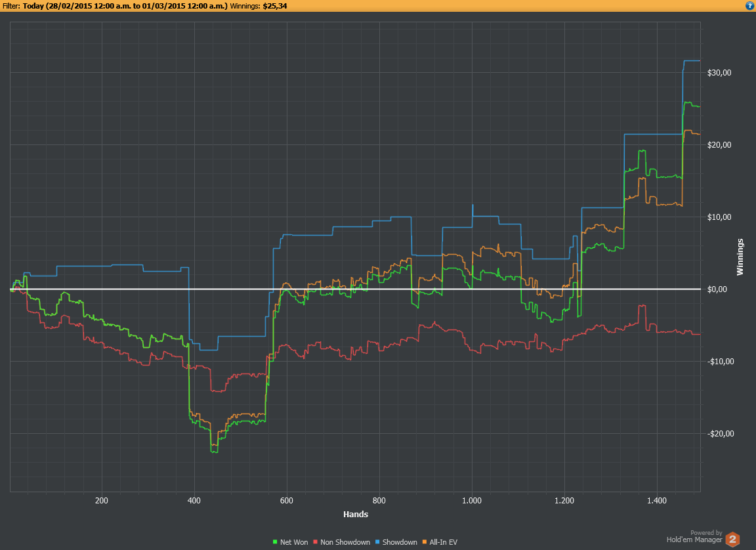This screenshot has height=550, width=756.
Task: Click the Powered by Hold'em Manager text
Action: tap(695, 536)
